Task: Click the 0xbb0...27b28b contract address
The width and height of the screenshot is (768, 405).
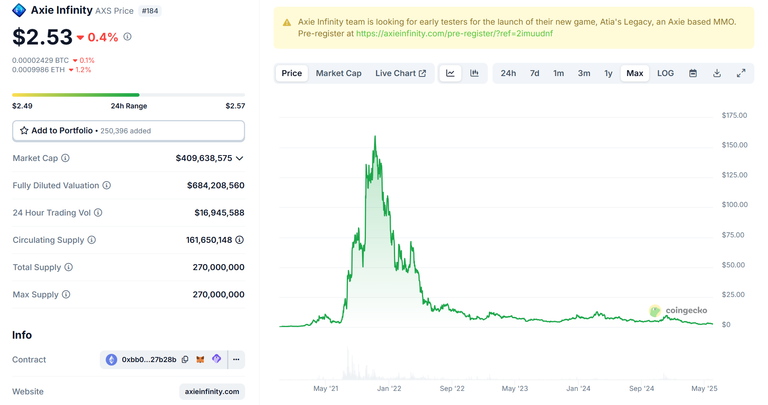Action: (149, 360)
